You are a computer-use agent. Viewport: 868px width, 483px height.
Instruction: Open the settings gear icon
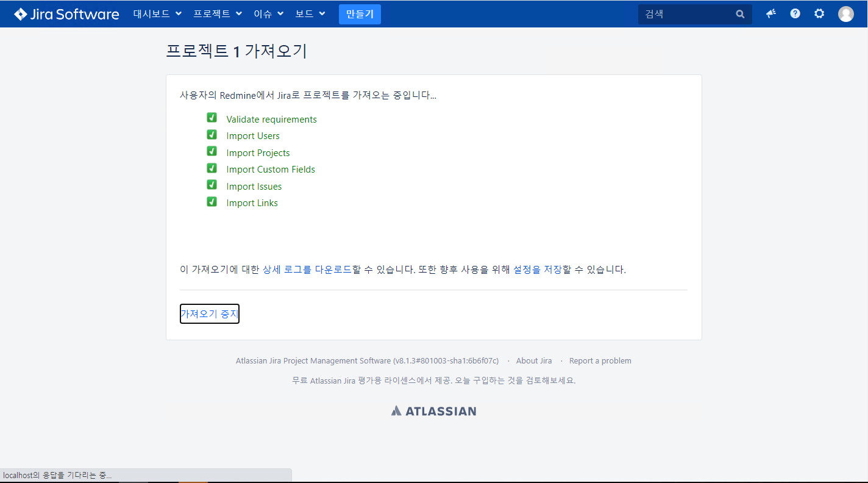pos(819,13)
